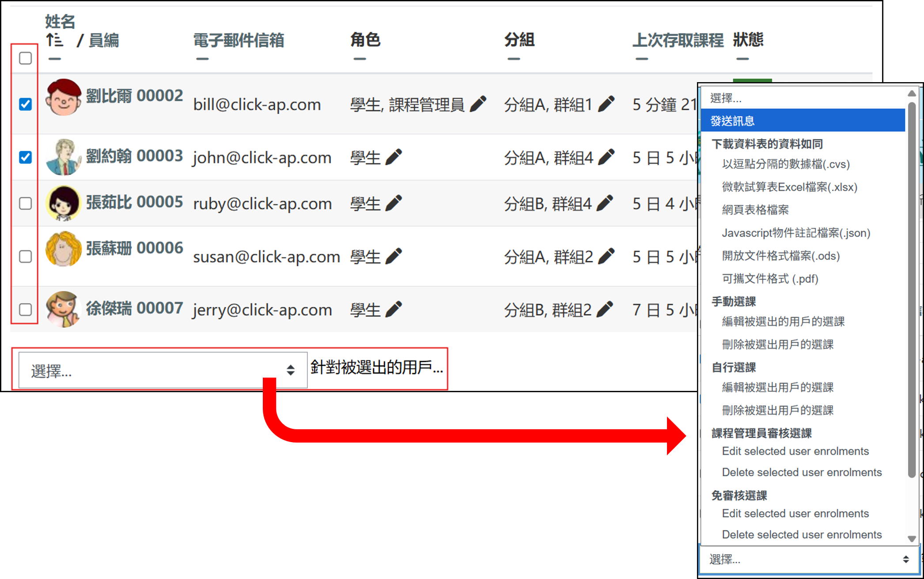Click the email jerry@click-ap.com
The height and width of the screenshot is (579, 924).
pos(262,310)
